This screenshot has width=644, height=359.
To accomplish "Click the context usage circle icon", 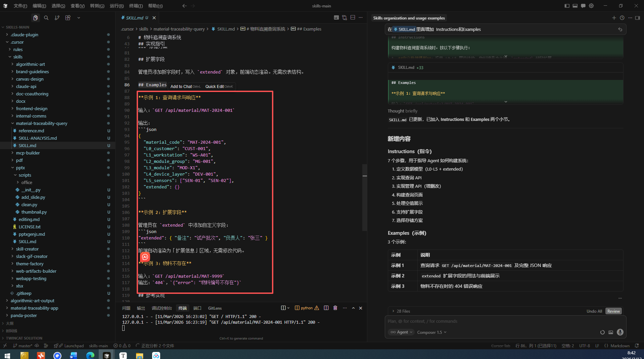I will (602, 332).
